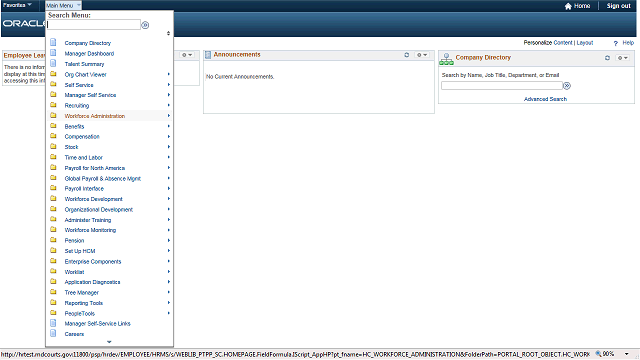Select Administer Training menu item
The height and width of the screenshot is (360, 640).
pos(88,220)
